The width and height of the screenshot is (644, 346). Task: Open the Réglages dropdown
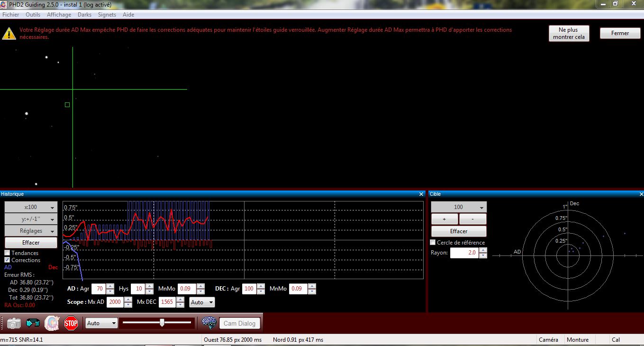[31, 231]
